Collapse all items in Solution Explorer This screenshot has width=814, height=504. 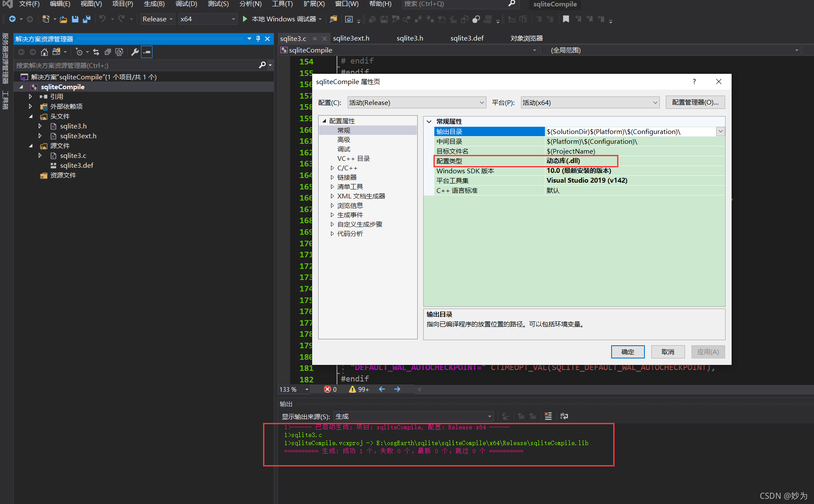108,52
